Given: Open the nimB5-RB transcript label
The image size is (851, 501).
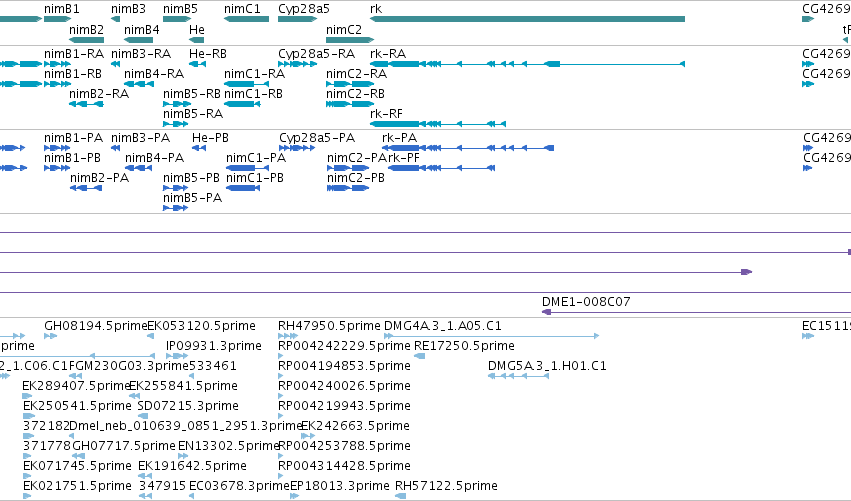Looking at the screenshot, I should 192,94.
